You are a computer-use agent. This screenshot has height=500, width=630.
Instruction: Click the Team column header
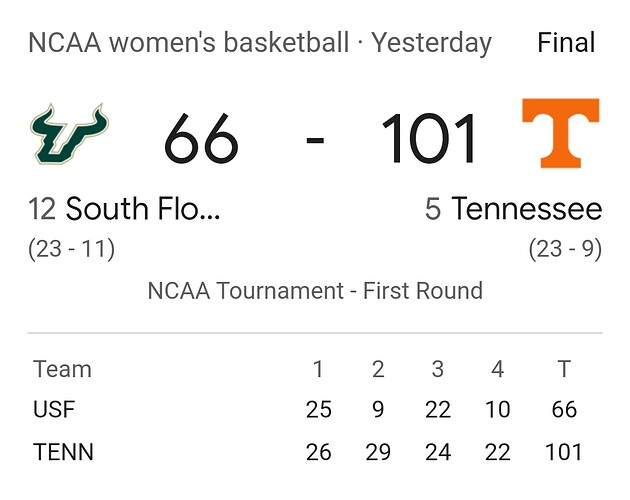(62, 369)
